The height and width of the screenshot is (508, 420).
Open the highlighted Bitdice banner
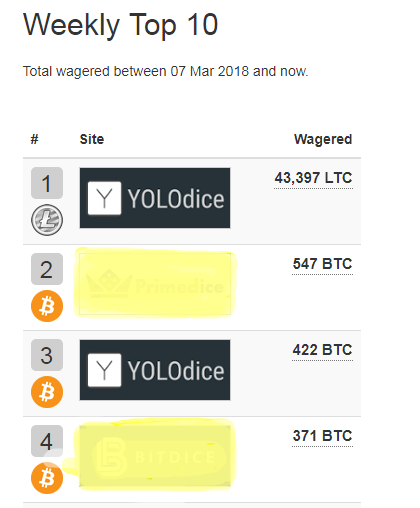coord(155,456)
